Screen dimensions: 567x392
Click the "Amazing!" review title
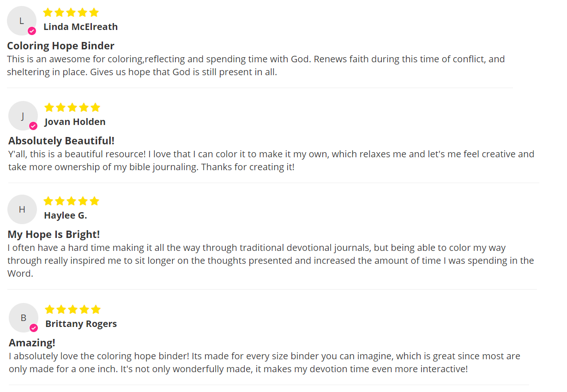click(32, 343)
